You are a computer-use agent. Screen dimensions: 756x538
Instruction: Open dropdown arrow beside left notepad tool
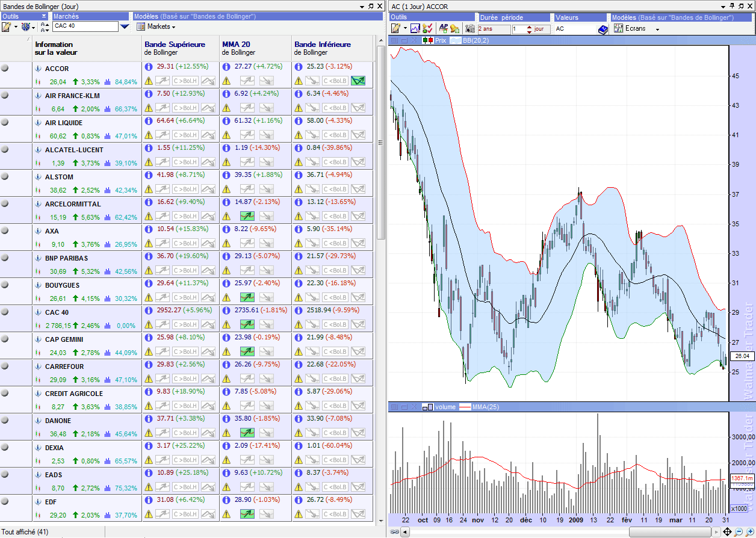click(x=16, y=27)
